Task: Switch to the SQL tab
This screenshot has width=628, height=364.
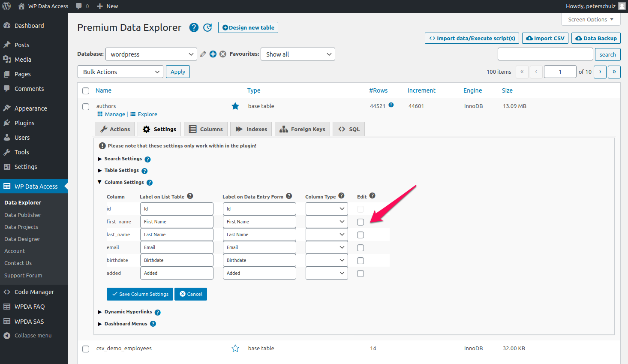Action: pyautogui.click(x=349, y=129)
